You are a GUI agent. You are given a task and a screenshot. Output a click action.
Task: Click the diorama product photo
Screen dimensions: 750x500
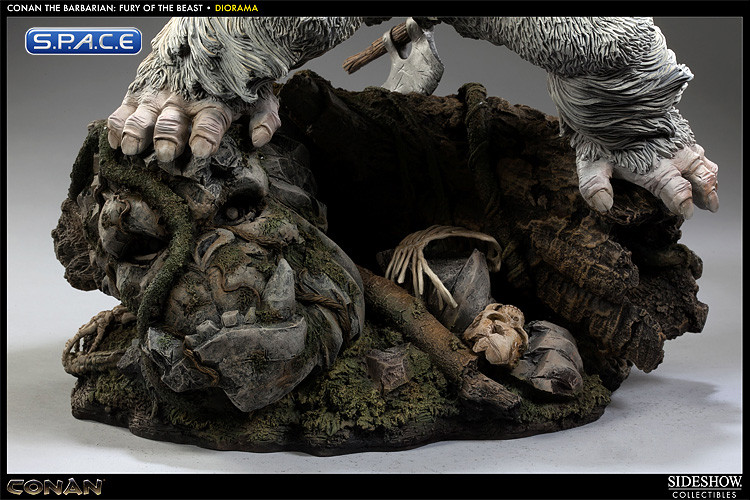tap(375, 245)
